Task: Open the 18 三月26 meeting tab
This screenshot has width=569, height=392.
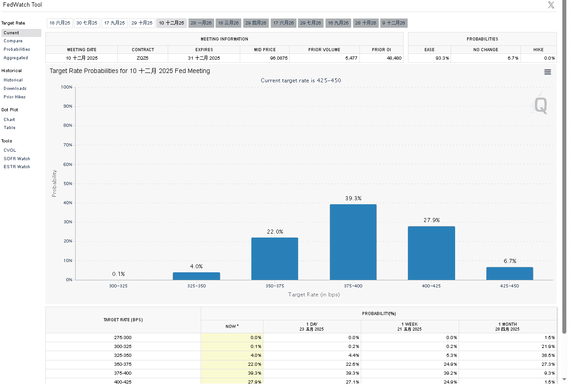Action: point(229,23)
